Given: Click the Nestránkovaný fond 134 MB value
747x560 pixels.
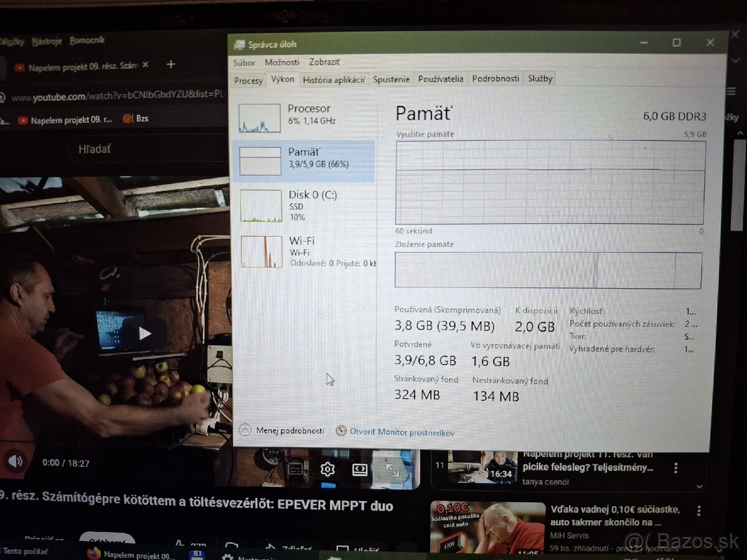Looking at the screenshot, I should (x=496, y=396).
